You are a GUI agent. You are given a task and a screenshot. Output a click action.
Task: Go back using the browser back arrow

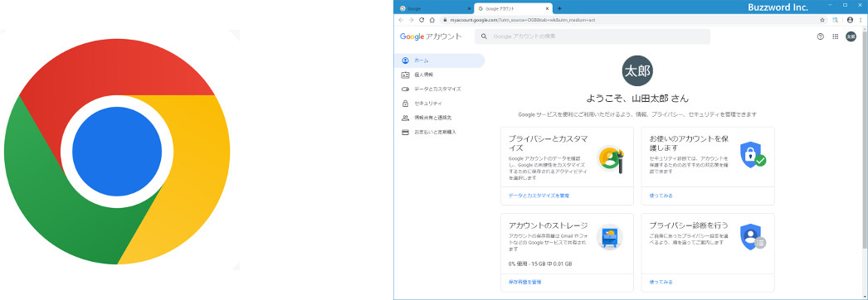click(x=401, y=20)
